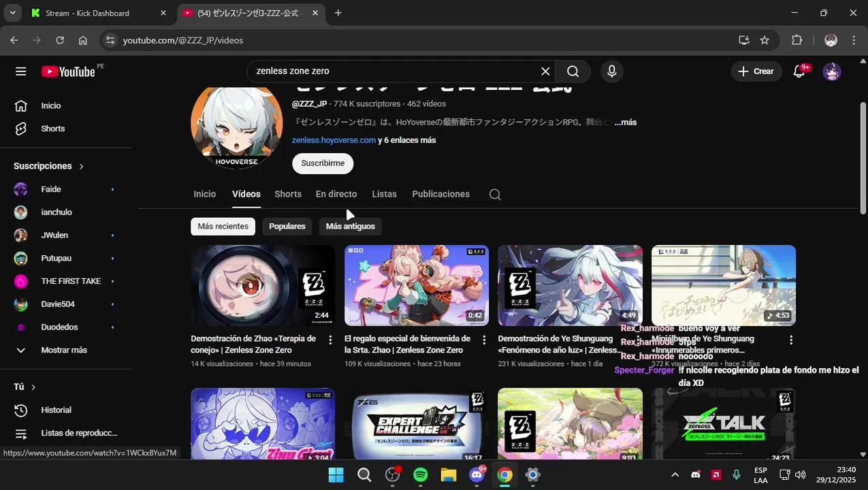This screenshot has width=868, height=490.
Task: Select the Populares filter
Action: [287, 227]
